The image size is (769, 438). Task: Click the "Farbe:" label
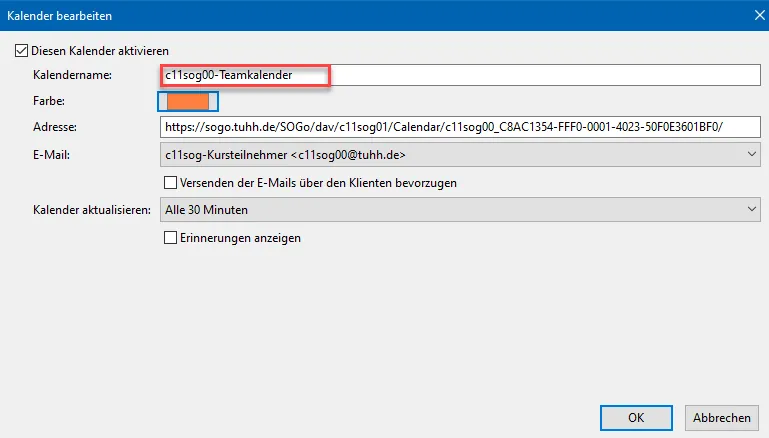[49, 101]
